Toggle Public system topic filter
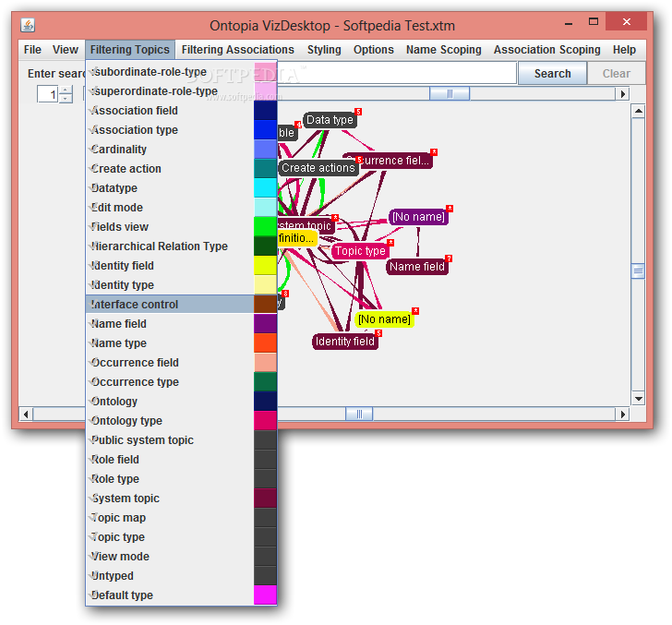 tap(181, 440)
